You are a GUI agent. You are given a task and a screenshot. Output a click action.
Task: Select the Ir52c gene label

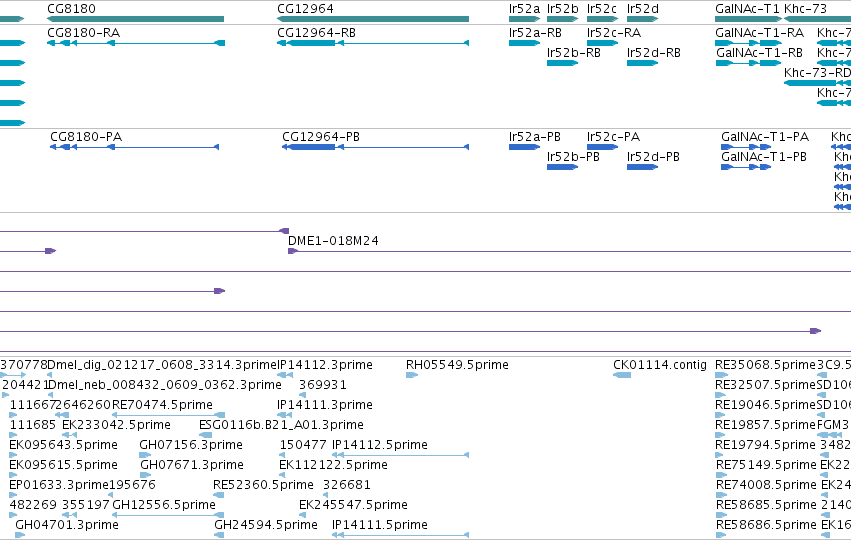(x=602, y=9)
